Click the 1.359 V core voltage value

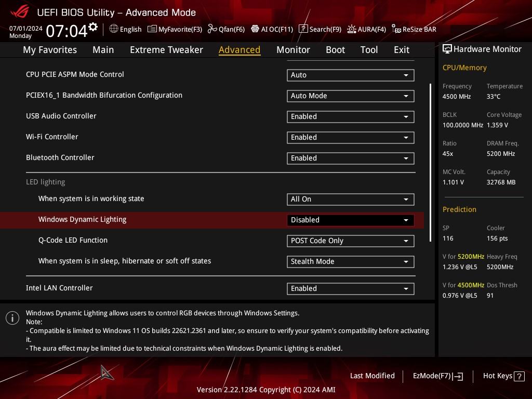(497, 125)
